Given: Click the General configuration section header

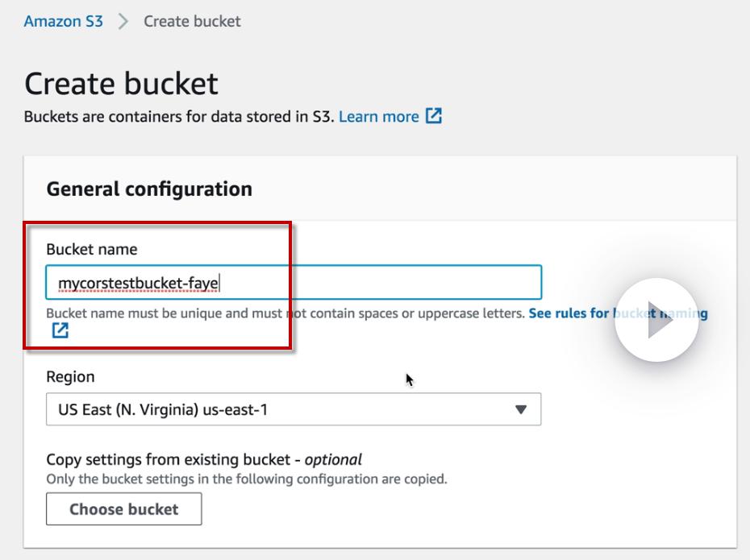Looking at the screenshot, I should 149,189.
